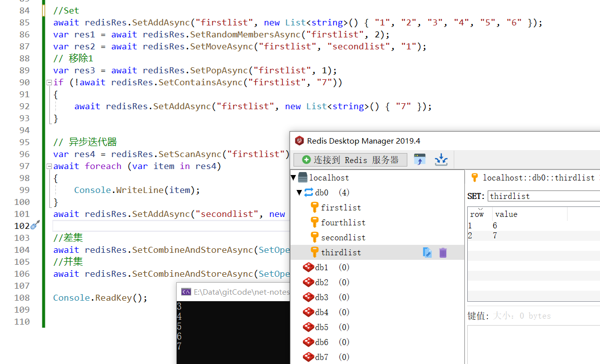The image size is (600, 364).
Task: Click the db1 red database icon
Action: coord(308,267)
